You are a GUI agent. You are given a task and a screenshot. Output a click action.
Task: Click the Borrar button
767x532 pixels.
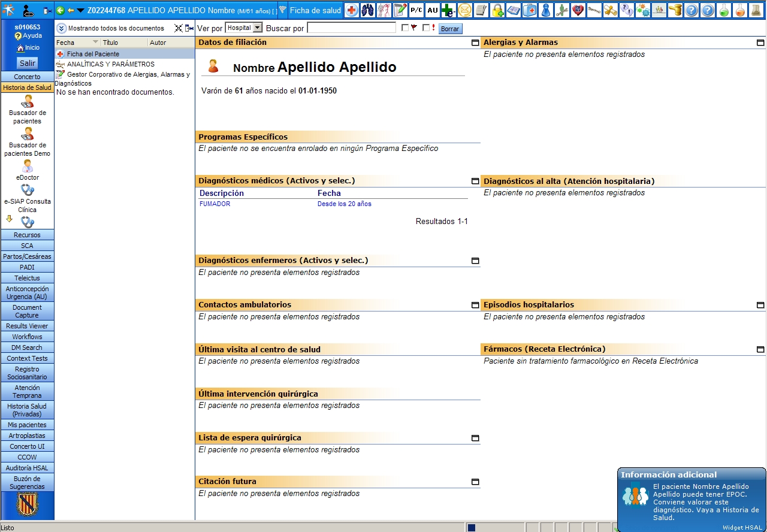tap(450, 29)
